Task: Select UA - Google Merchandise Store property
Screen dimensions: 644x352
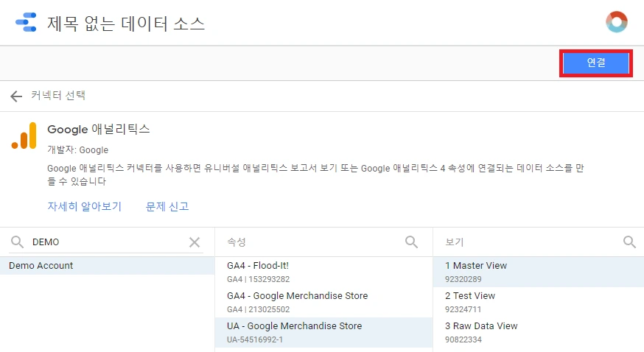Action: 323,332
